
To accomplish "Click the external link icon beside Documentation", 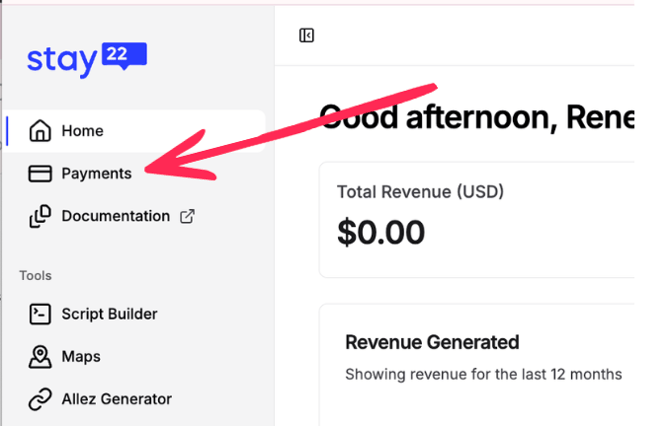I will [x=186, y=216].
